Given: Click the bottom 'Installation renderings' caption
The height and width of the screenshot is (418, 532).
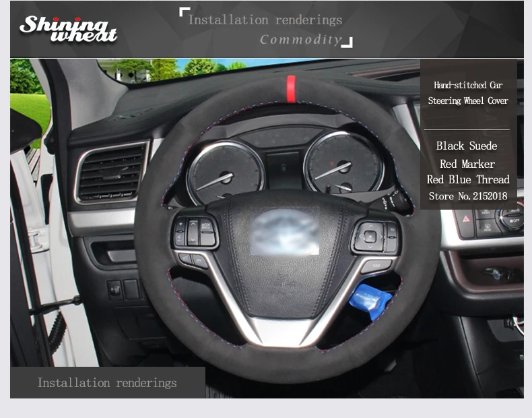Looking at the screenshot, I should coord(107,383).
